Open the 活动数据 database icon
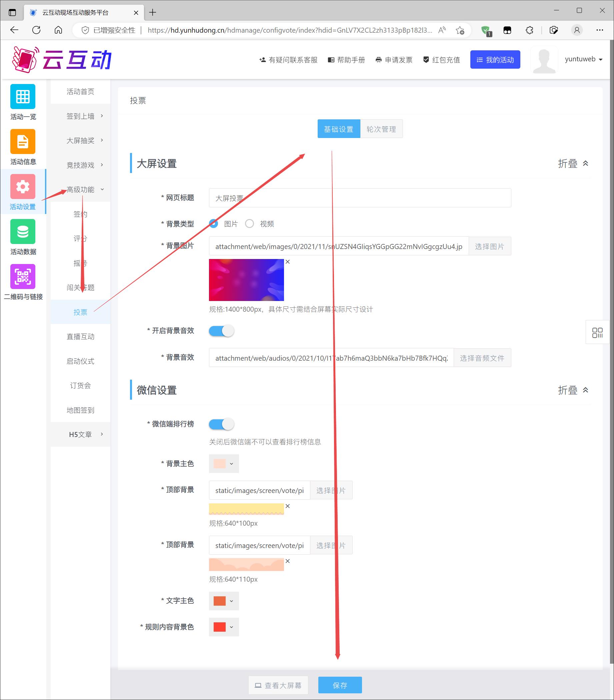 pyautogui.click(x=23, y=232)
